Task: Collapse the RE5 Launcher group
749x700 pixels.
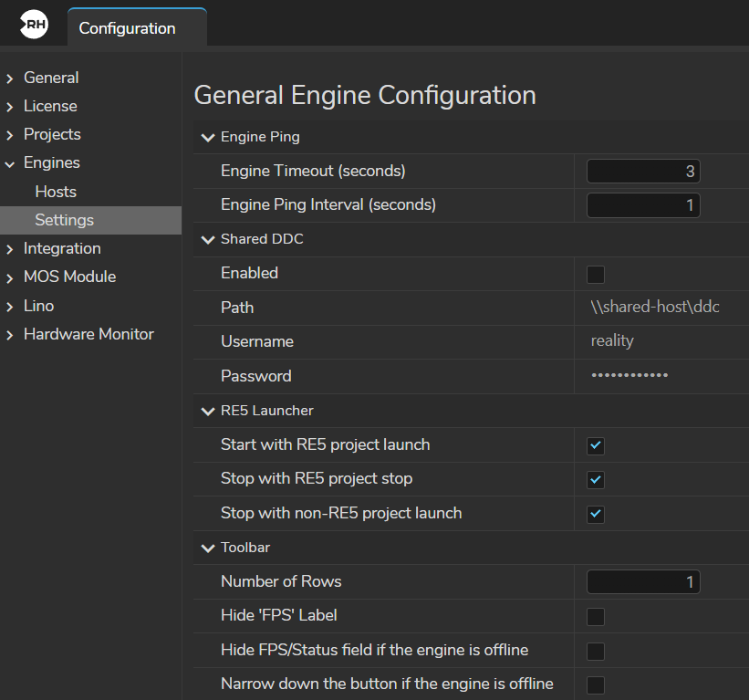Action: [207, 412]
